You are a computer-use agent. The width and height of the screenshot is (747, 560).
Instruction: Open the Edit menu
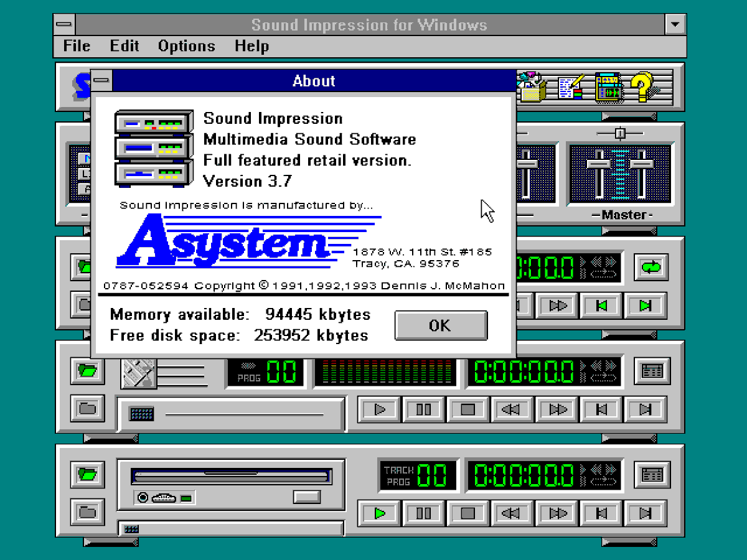point(123,46)
